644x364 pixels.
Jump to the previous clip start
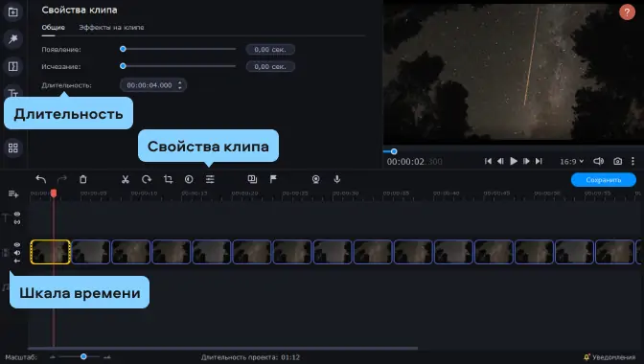(488, 161)
